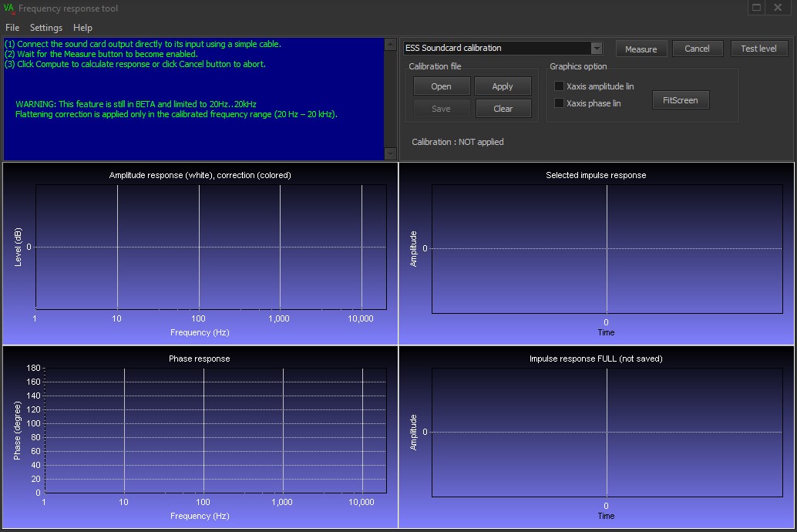
Task: Click the scroll up arrow of instructions panel
Action: 390,44
